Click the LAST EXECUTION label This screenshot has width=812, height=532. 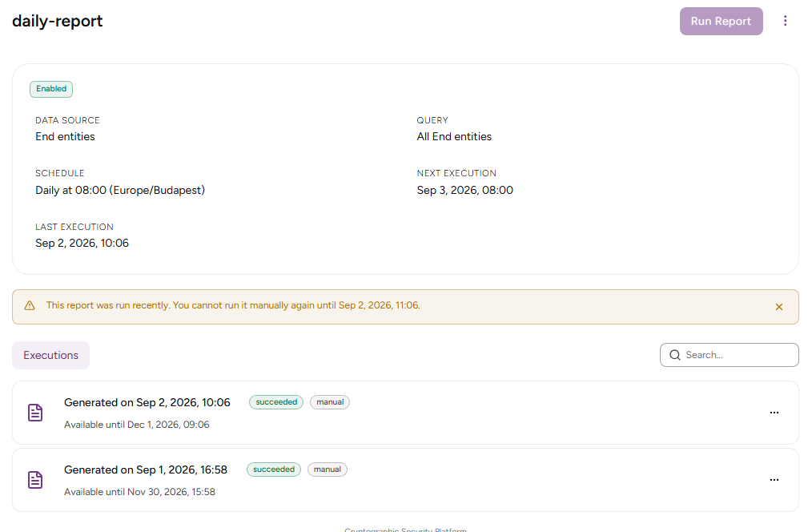pos(74,227)
